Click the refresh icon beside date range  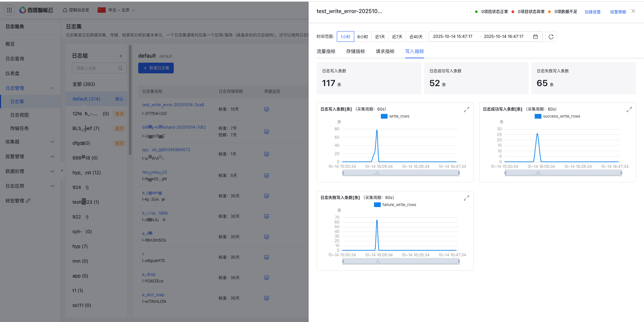tap(551, 37)
